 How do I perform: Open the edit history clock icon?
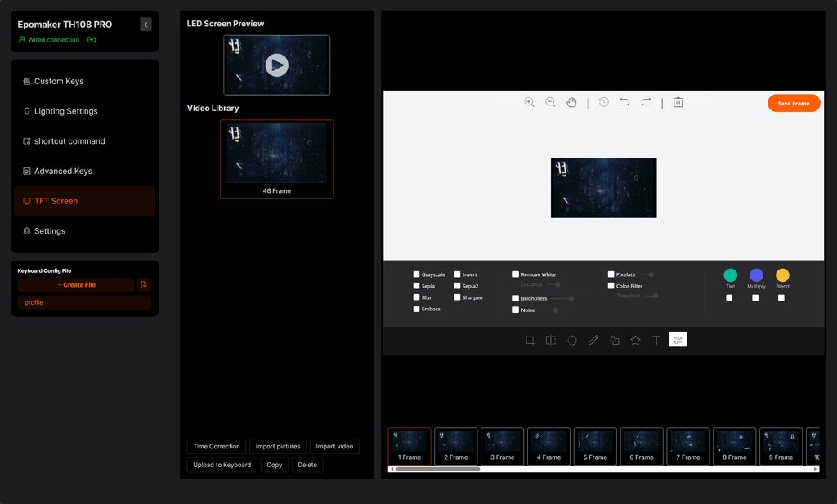pyautogui.click(x=604, y=102)
